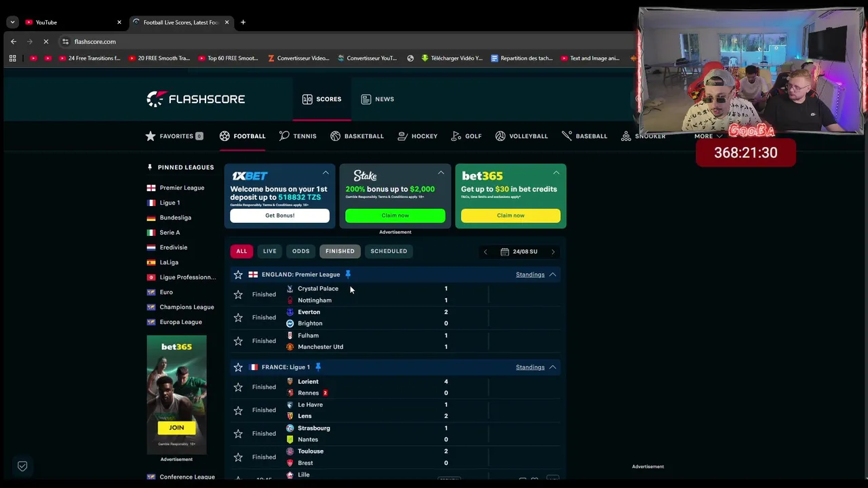
Task: Stop page loading button
Action: tap(45, 41)
